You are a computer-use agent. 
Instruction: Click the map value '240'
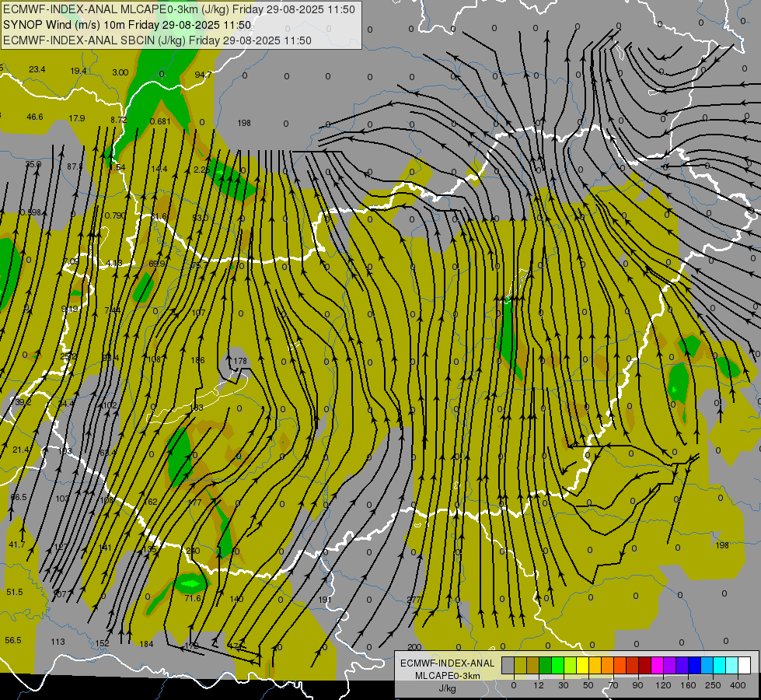[x=193, y=551]
